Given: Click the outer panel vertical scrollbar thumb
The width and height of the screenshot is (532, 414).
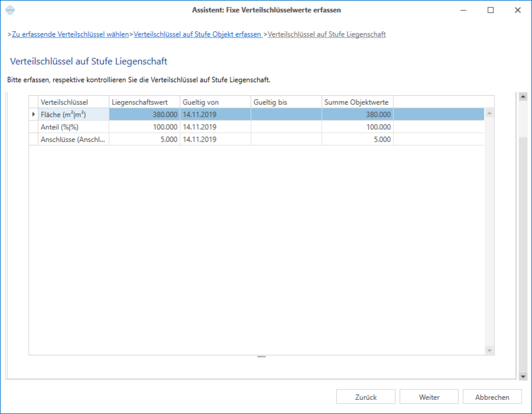Looking at the screenshot, I should coord(523,254).
